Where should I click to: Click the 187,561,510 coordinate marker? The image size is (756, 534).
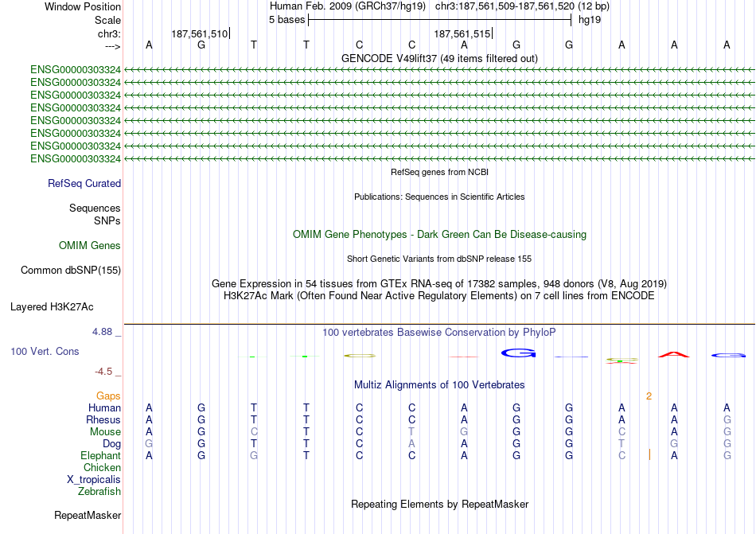(200, 33)
